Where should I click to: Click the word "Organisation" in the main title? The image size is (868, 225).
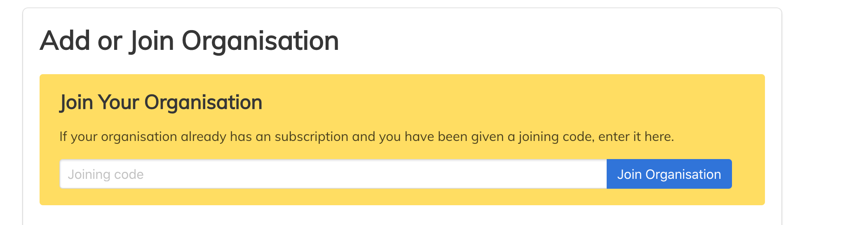click(x=260, y=41)
